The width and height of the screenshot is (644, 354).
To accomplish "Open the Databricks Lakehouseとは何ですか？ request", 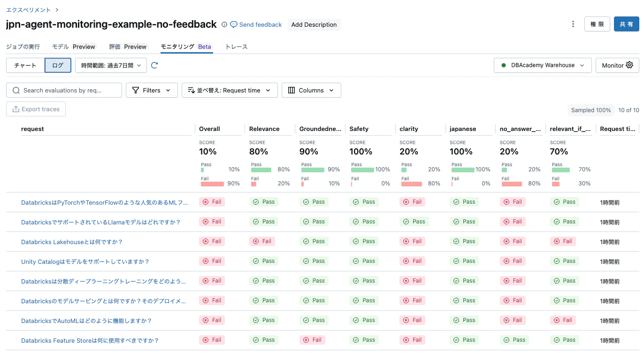I will tap(72, 242).
